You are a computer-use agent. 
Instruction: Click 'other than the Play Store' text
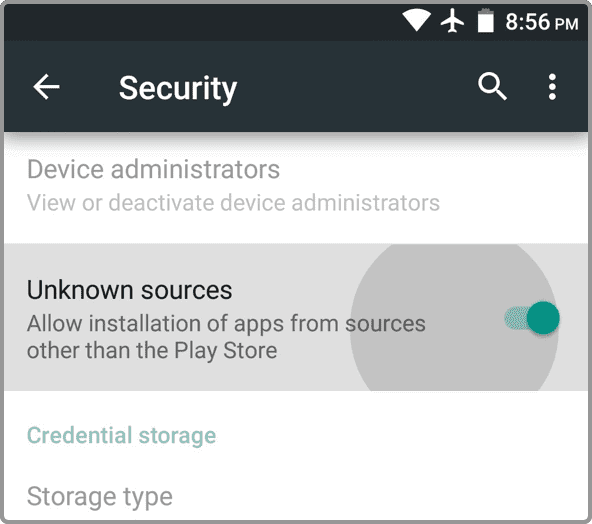pos(152,350)
